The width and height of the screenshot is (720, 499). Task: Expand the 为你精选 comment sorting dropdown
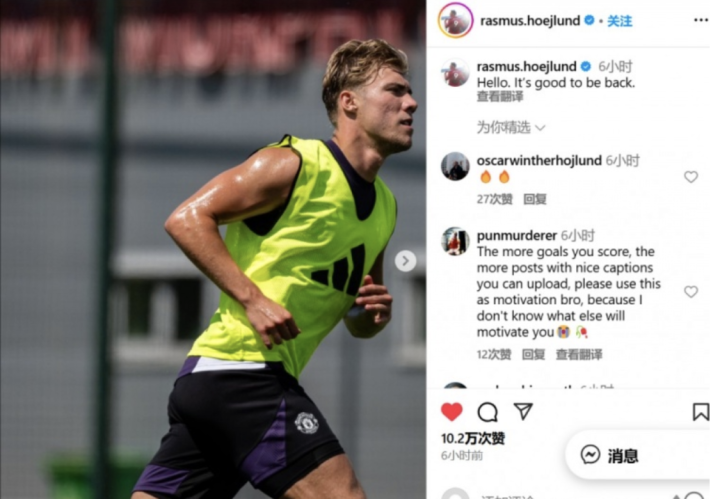tap(511, 127)
